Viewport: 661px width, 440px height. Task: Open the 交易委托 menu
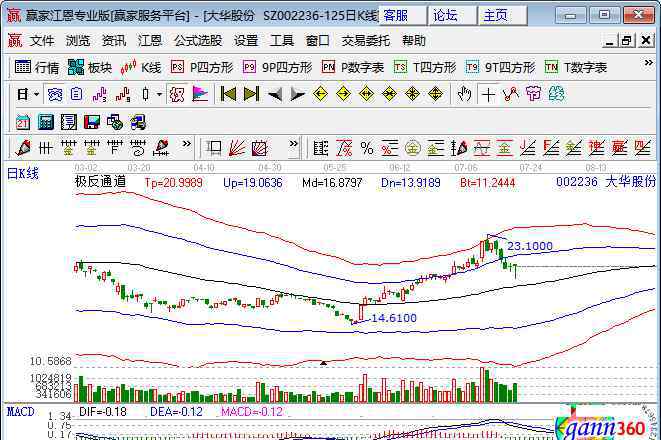(365, 41)
